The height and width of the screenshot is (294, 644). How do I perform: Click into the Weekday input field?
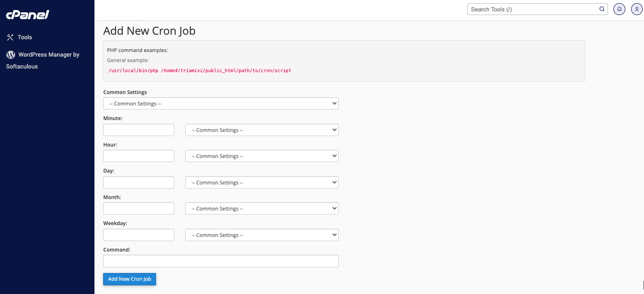[139, 235]
